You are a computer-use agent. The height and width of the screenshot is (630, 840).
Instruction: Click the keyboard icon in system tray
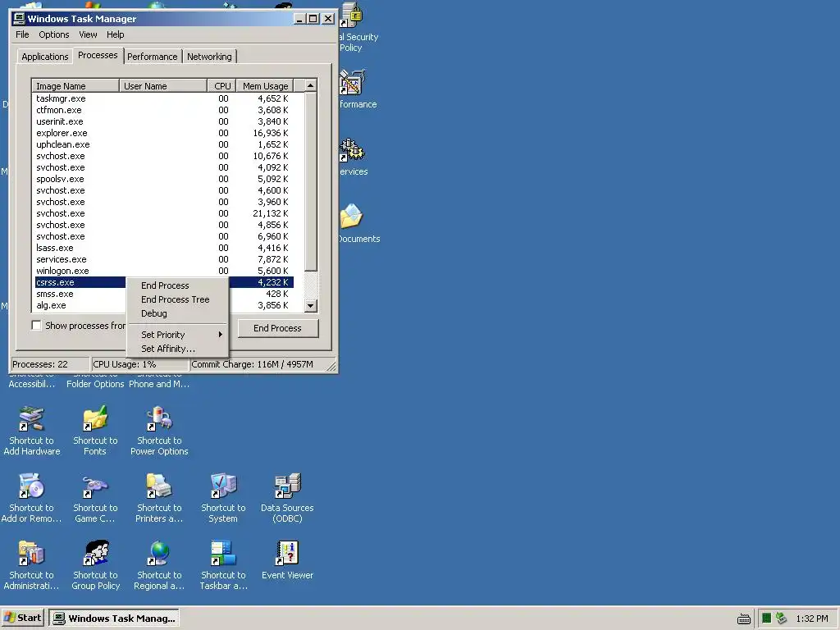743,619
